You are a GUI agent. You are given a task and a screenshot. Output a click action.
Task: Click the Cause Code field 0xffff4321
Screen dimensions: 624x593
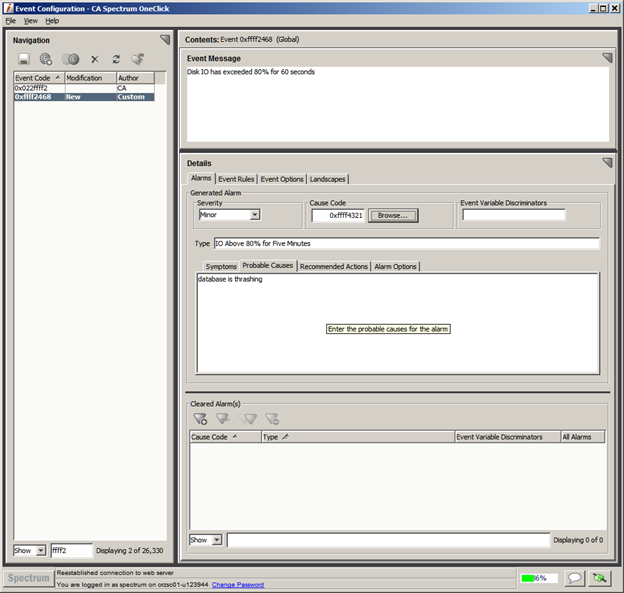[338, 215]
